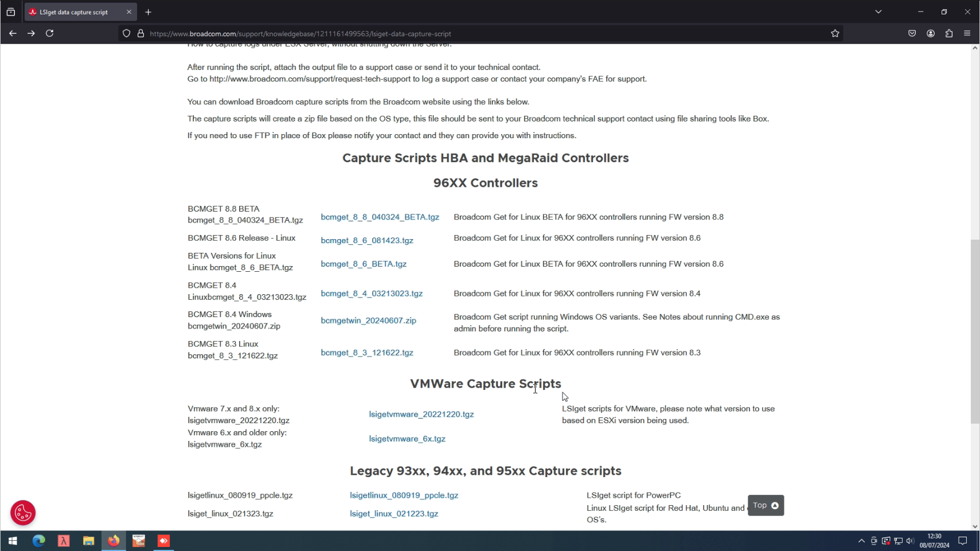Click the LSIget script for PowerPC text
980x551 pixels.
pos(634,495)
